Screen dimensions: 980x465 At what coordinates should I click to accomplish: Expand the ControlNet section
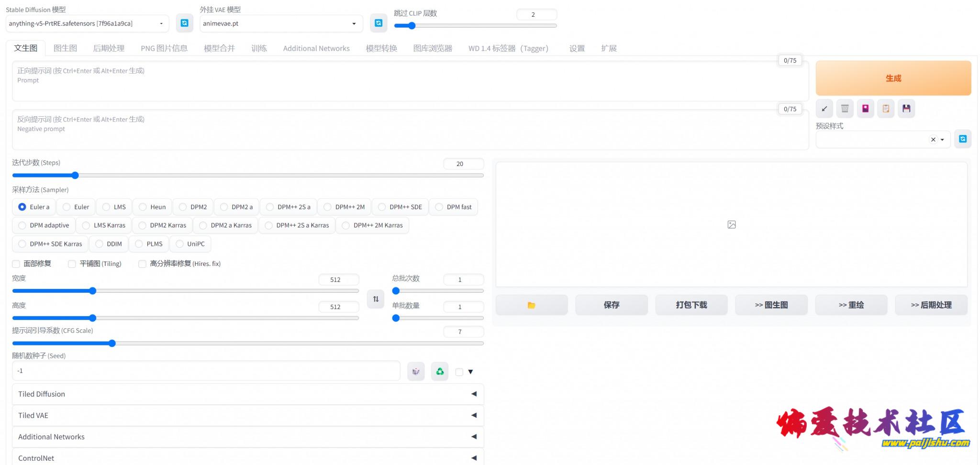click(x=248, y=458)
